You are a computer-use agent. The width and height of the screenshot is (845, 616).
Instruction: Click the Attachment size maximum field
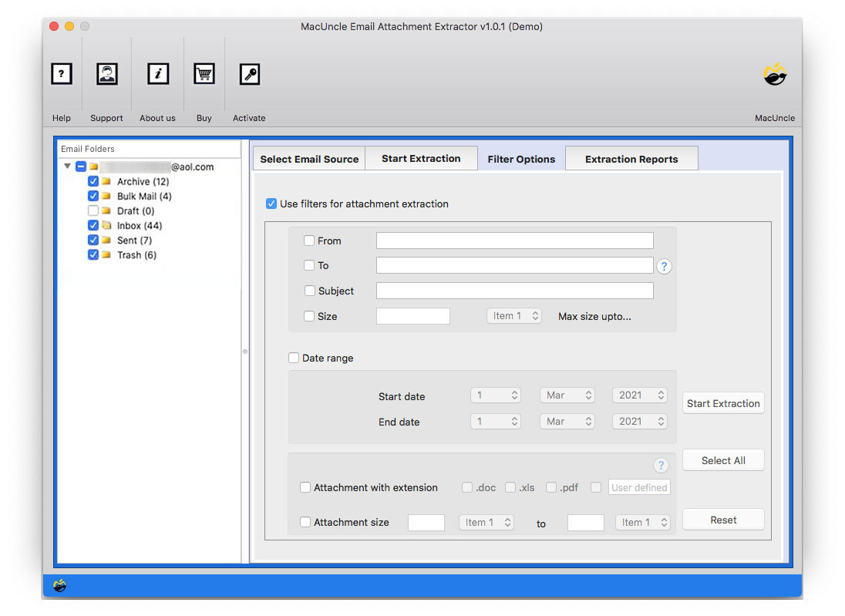pos(586,522)
